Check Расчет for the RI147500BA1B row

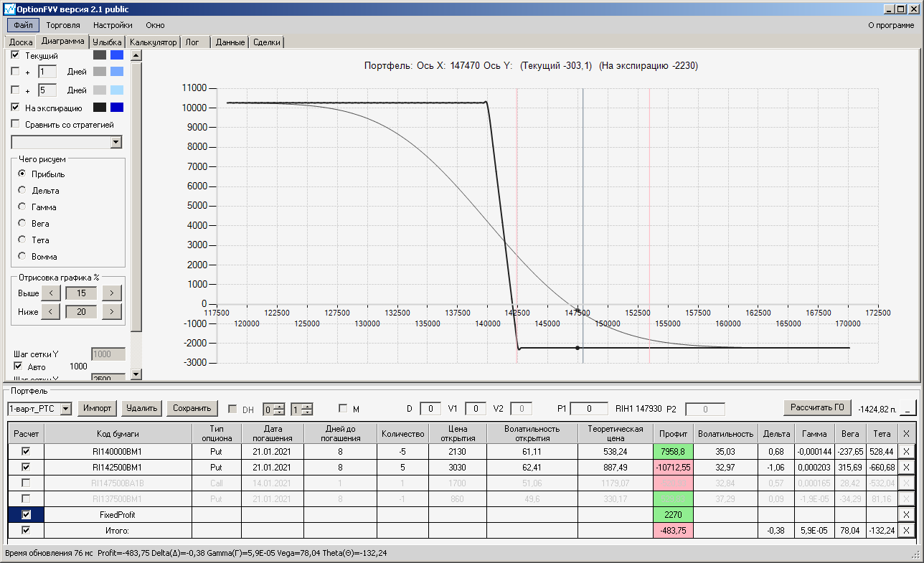[27, 483]
